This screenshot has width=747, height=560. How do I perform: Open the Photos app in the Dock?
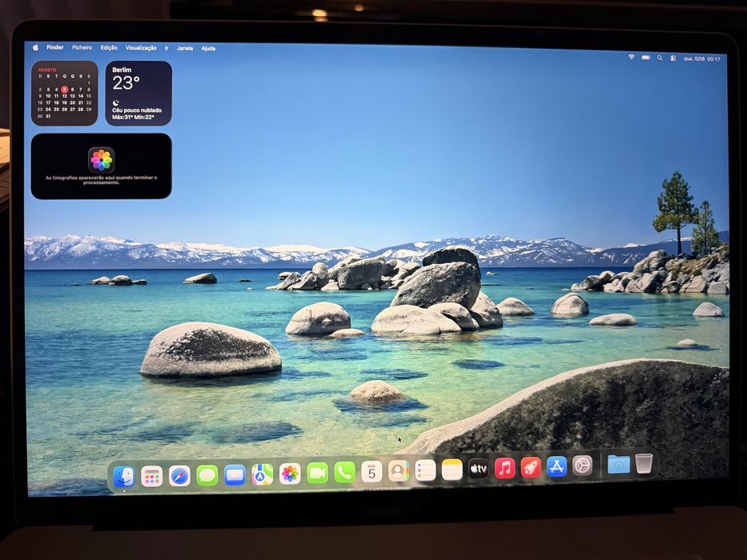point(290,474)
